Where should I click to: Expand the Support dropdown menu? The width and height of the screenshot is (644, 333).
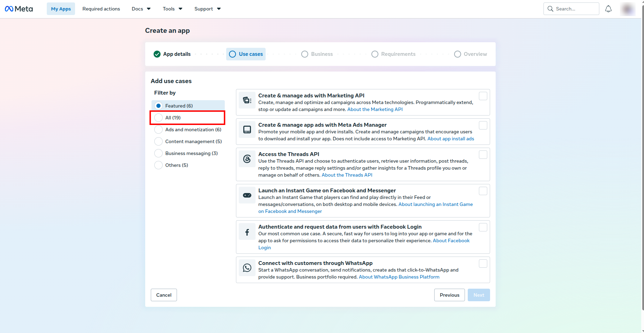[x=207, y=9]
